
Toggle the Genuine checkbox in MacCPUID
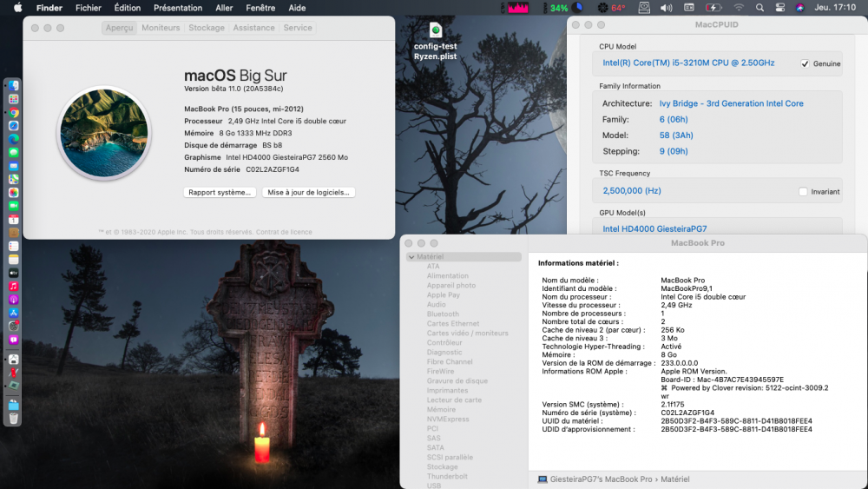[x=805, y=63]
